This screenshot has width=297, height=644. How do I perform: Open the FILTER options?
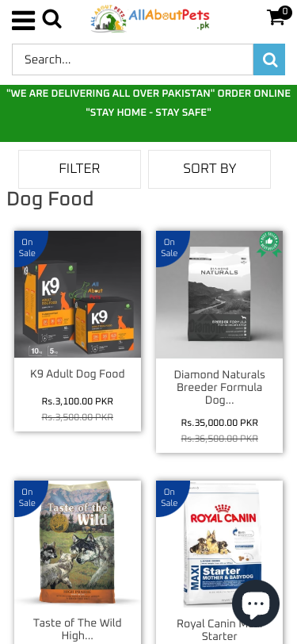79,169
